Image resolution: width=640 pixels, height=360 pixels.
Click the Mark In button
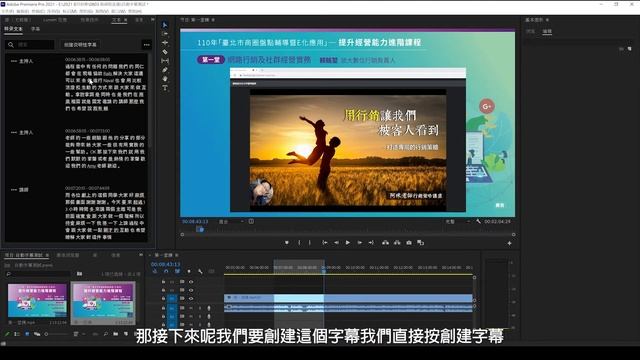coord(299,243)
